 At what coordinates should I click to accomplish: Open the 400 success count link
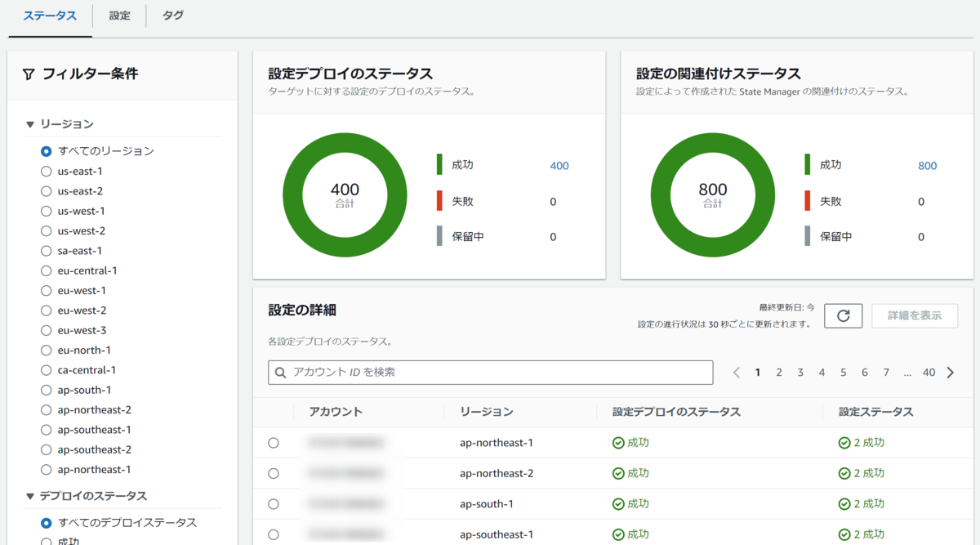point(559,166)
